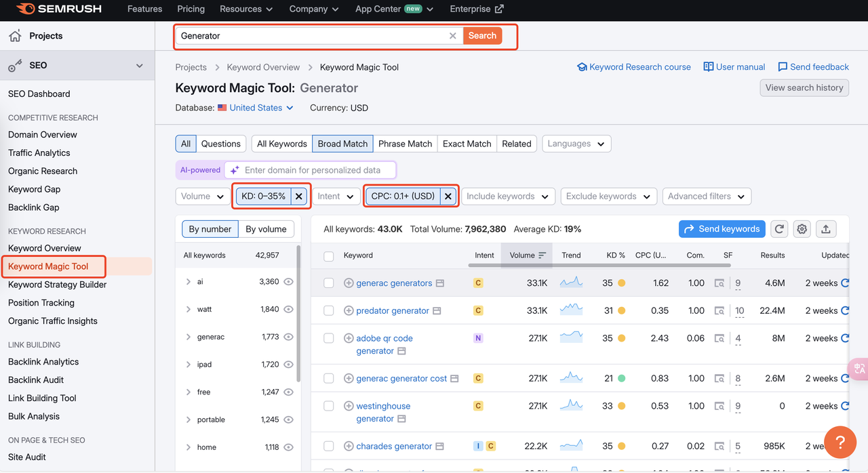Click Send feedback link
Screen dimensions: 868x473
click(813, 67)
